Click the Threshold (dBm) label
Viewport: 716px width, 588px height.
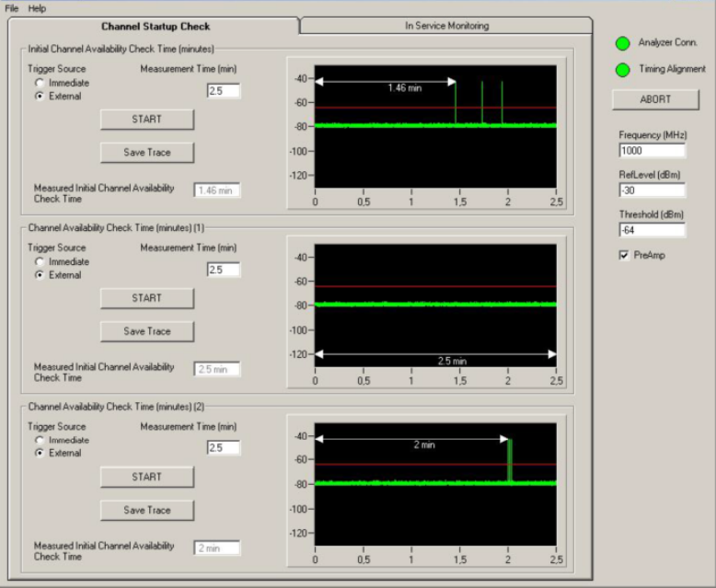(652, 214)
